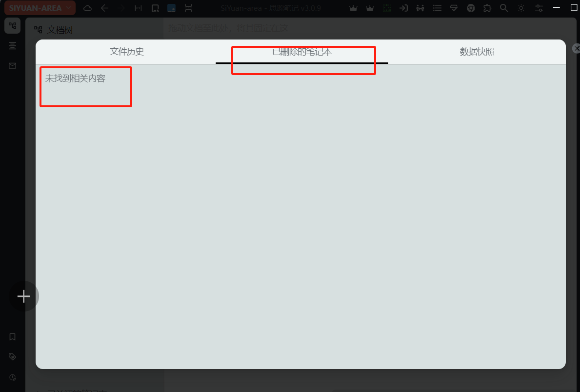This screenshot has width=580, height=392.
Task: Open the inbox mail icon
Action: (x=13, y=66)
